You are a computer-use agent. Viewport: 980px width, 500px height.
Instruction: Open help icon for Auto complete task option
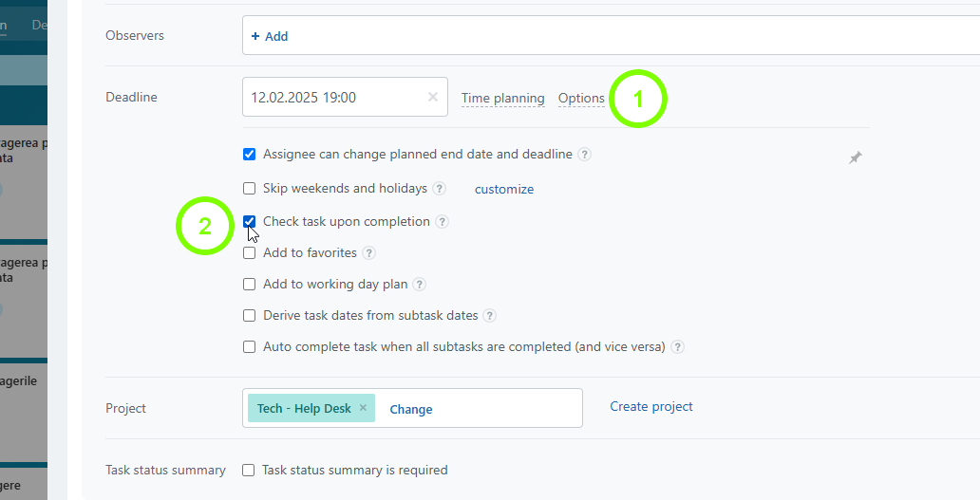point(677,346)
